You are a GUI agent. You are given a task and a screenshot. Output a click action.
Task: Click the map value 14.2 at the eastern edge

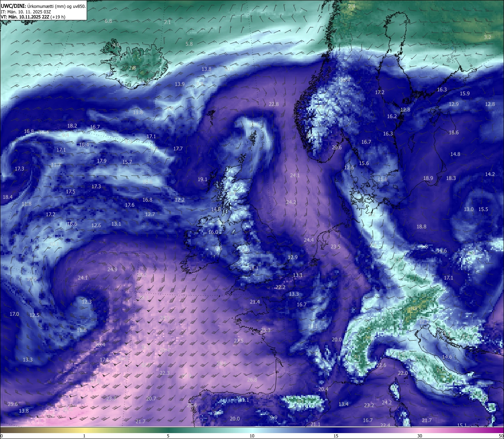(x=490, y=174)
